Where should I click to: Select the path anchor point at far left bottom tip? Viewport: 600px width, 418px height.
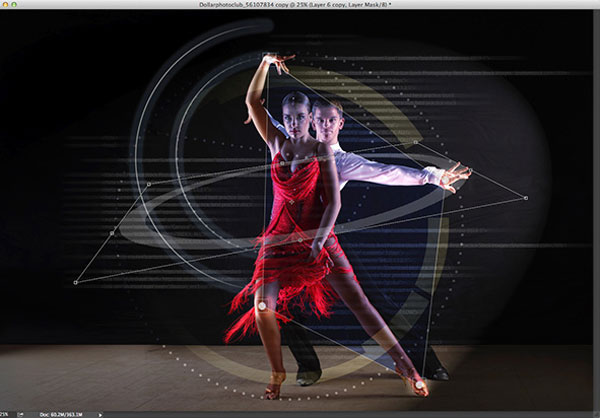click(x=75, y=282)
